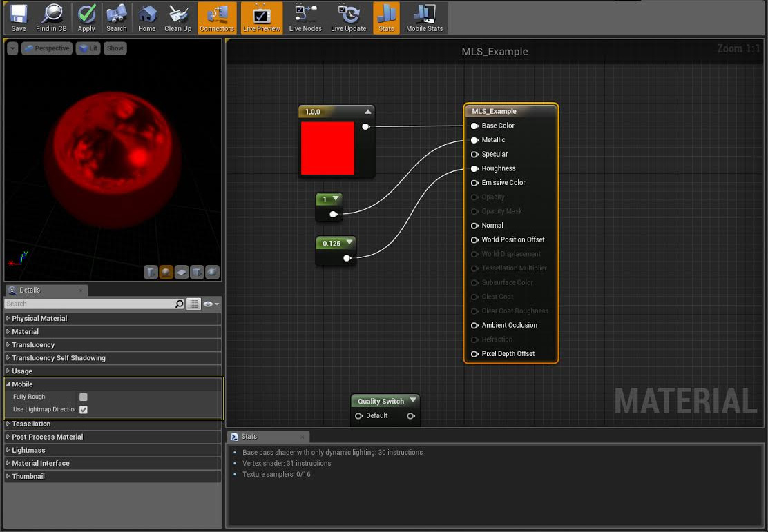Click Find in CB icon
Screen dimensions: 768x532
(51, 18)
